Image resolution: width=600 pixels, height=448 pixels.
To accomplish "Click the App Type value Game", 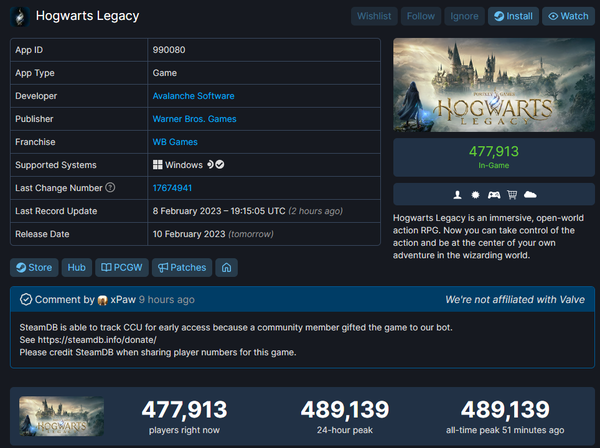I will pos(165,73).
